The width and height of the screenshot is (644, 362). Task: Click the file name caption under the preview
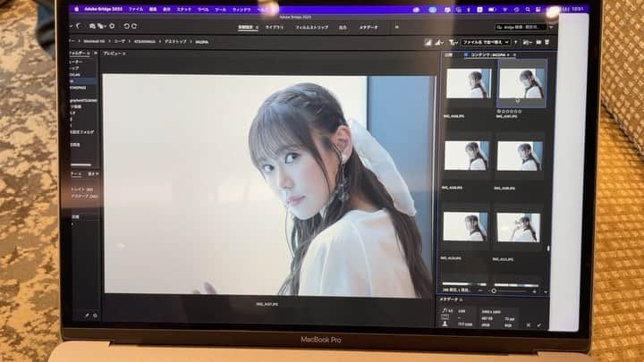point(267,305)
